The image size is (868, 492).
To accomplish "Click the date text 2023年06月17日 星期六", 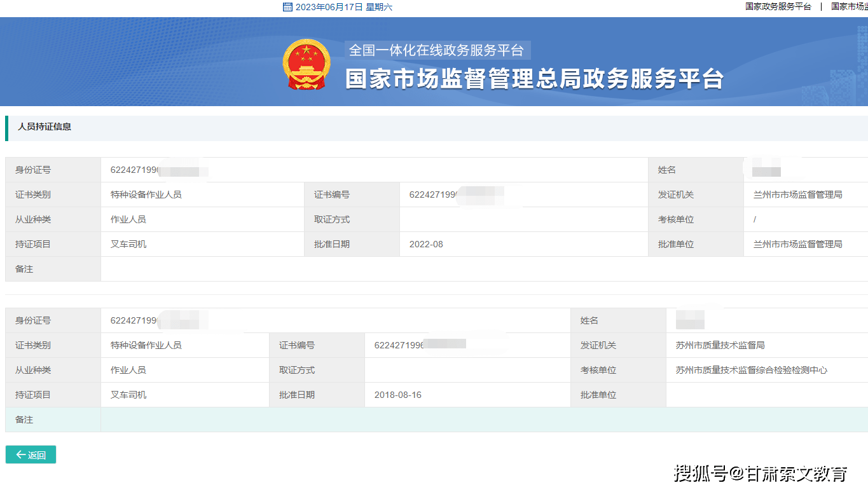I will tap(344, 7).
